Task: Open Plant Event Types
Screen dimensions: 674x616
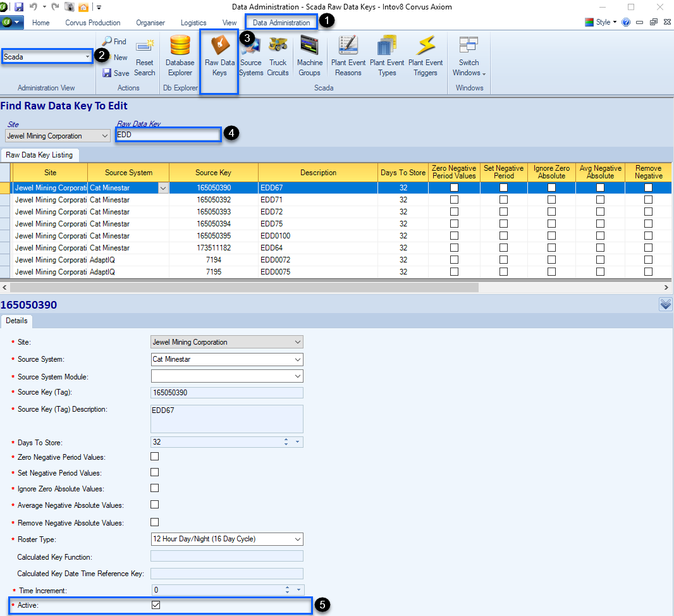Action: point(387,57)
